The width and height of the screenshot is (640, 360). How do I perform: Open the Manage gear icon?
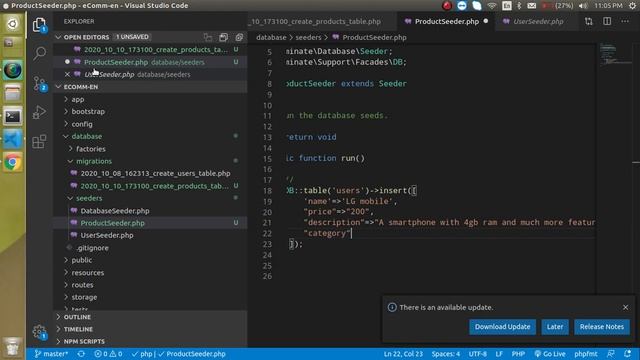point(39,331)
